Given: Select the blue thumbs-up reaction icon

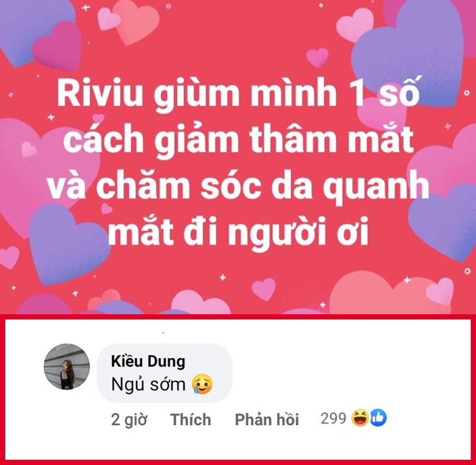Looking at the screenshot, I should click(378, 418).
